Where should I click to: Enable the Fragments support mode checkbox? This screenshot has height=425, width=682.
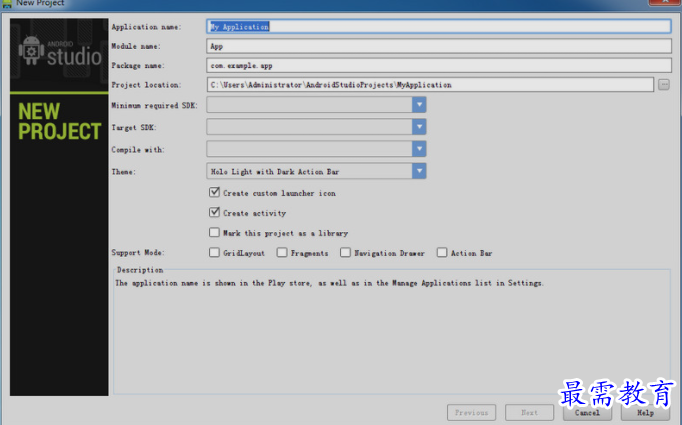[x=282, y=252]
